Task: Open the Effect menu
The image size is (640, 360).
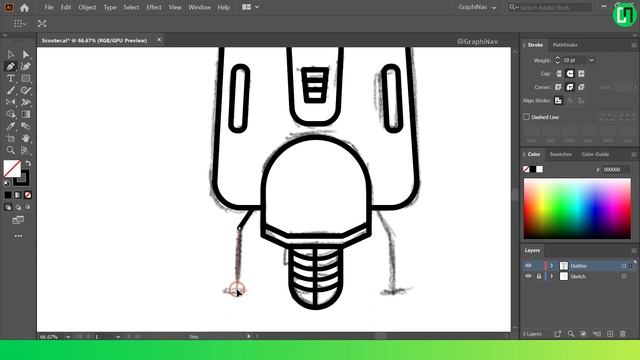Action: click(154, 7)
